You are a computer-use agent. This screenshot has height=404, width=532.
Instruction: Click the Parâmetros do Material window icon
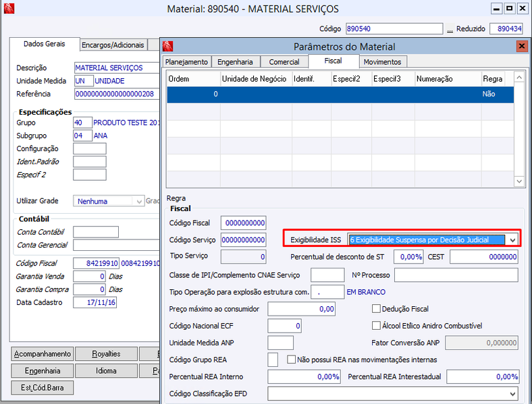click(167, 46)
